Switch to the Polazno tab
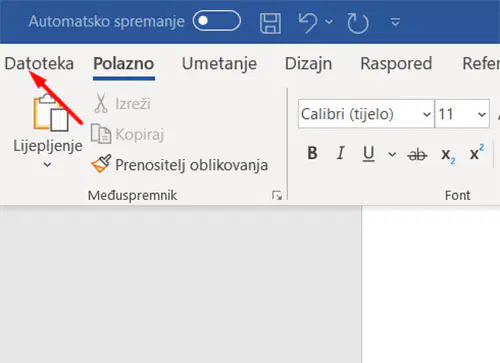Image resolution: width=500 pixels, height=363 pixels. [x=124, y=63]
